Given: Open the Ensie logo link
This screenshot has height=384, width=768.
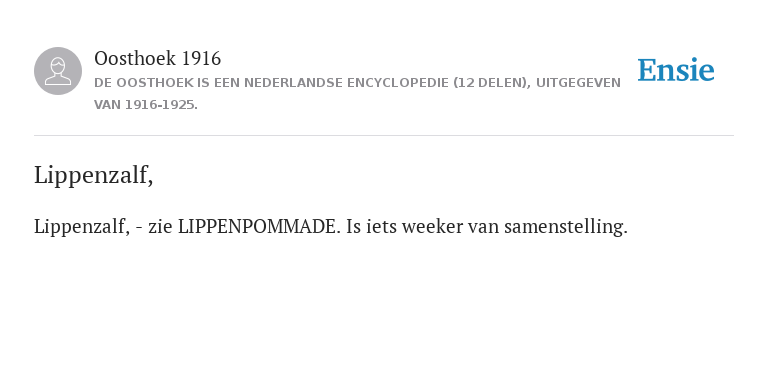Looking at the screenshot, I should click(675, 70).
